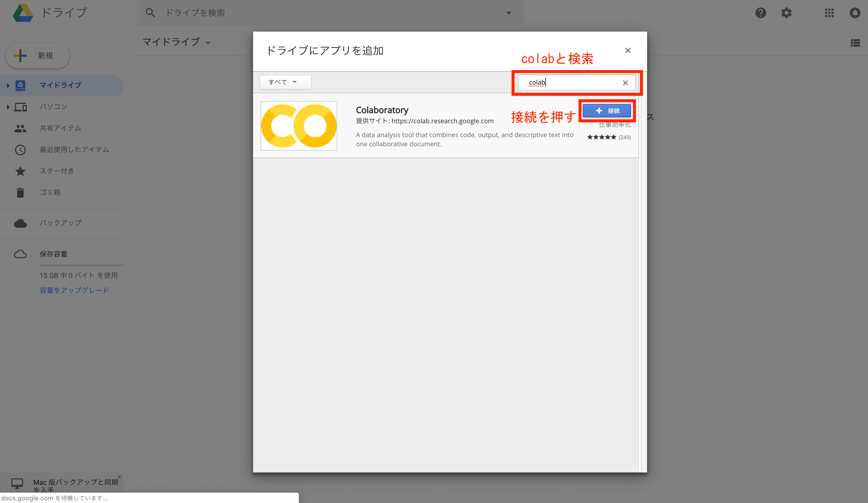This screenshot has height=503, width=868.
Task: Click 容量をアップグレード link
Action: [x=75, y=290]
